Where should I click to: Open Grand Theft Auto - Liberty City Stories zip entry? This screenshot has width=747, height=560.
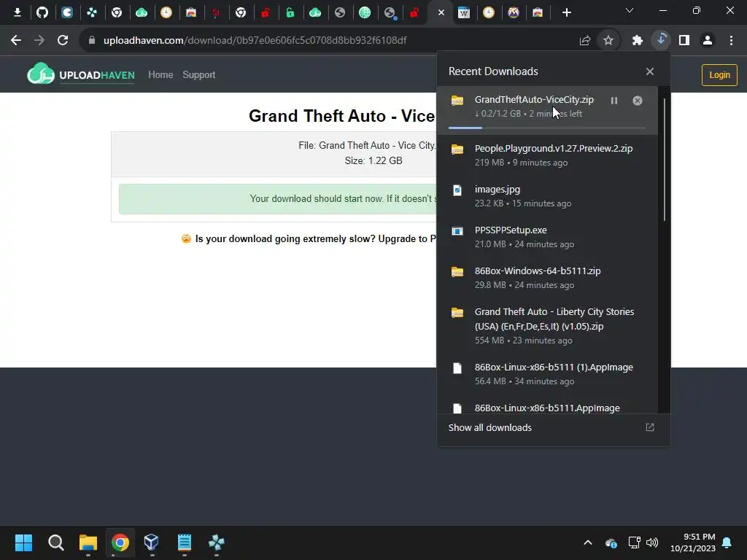(547, 326)
